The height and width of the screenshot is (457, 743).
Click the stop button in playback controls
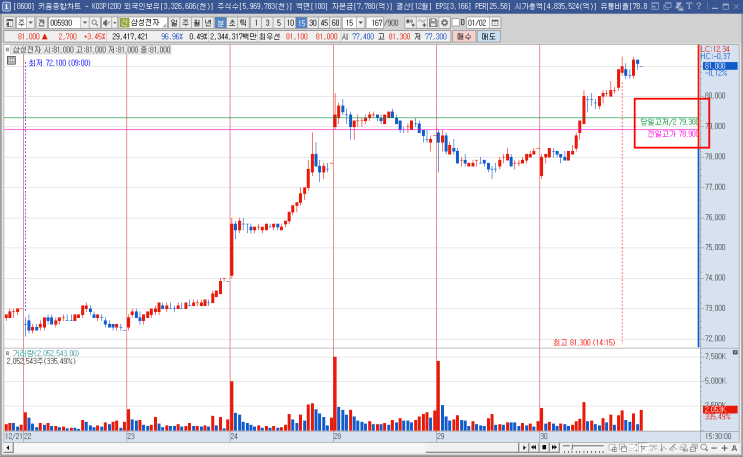[544, 448]
